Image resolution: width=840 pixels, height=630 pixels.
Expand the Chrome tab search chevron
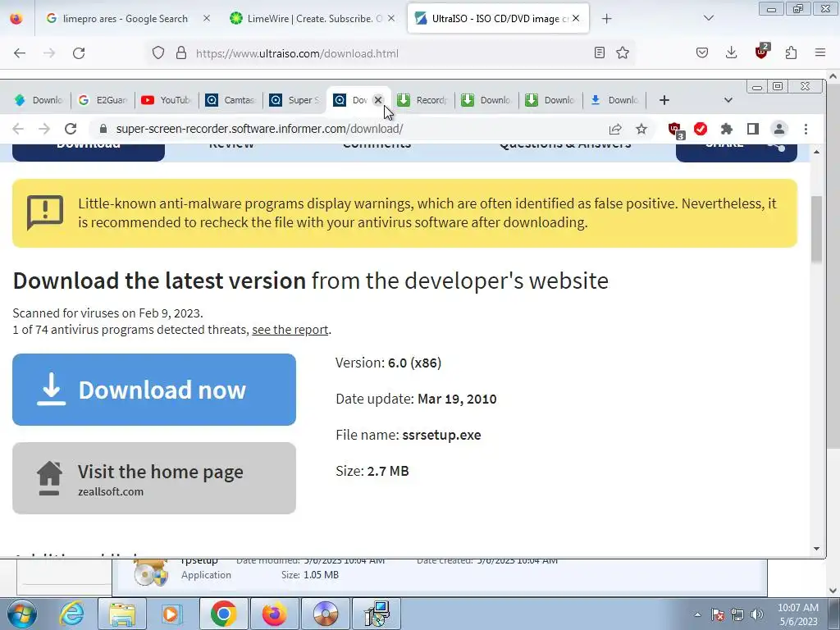[728, 100]
